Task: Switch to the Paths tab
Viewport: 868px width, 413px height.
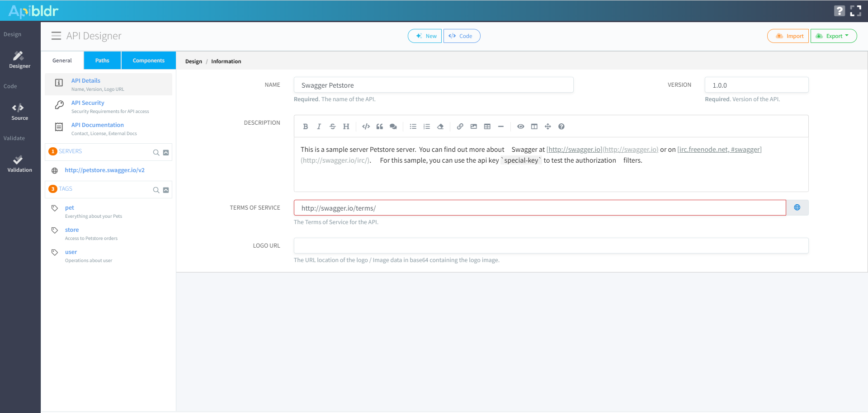Action: click(102, 61)
